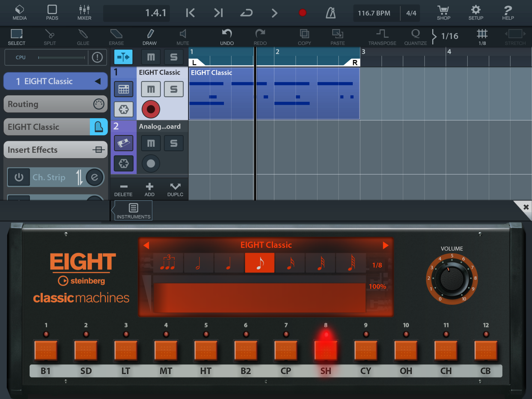Select next EIGHT preset with right arrow
This screenshot has width=532, height=399.
(385, 245)
